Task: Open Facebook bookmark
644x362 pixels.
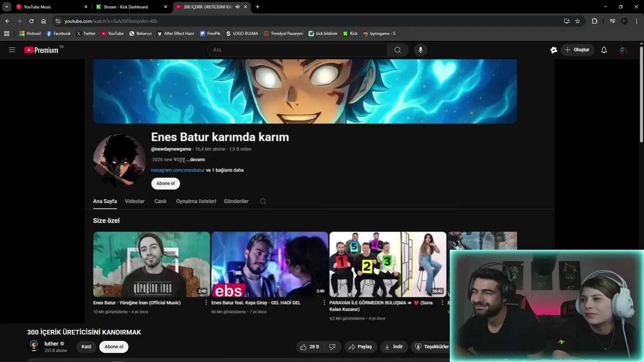Action: (58, 34)
